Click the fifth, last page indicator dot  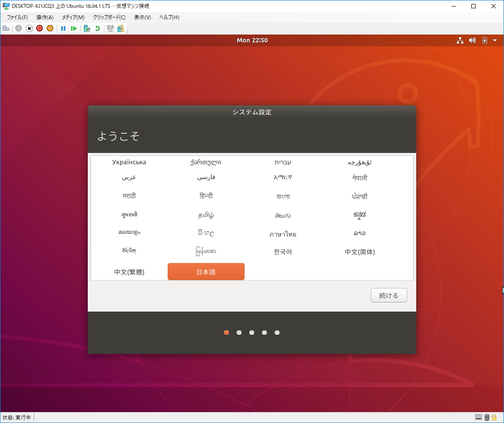click(x=277, y=333)
